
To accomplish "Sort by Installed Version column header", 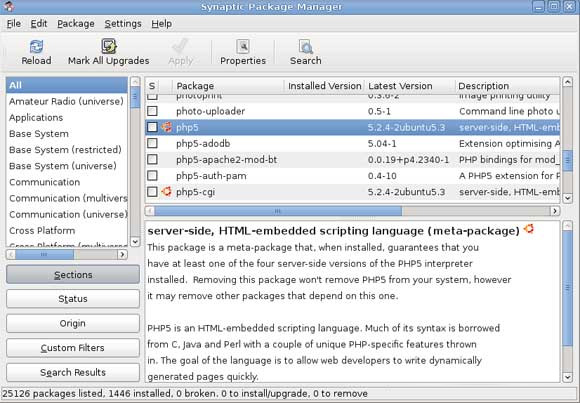I will pyautogui.click(x=324, y=86).
